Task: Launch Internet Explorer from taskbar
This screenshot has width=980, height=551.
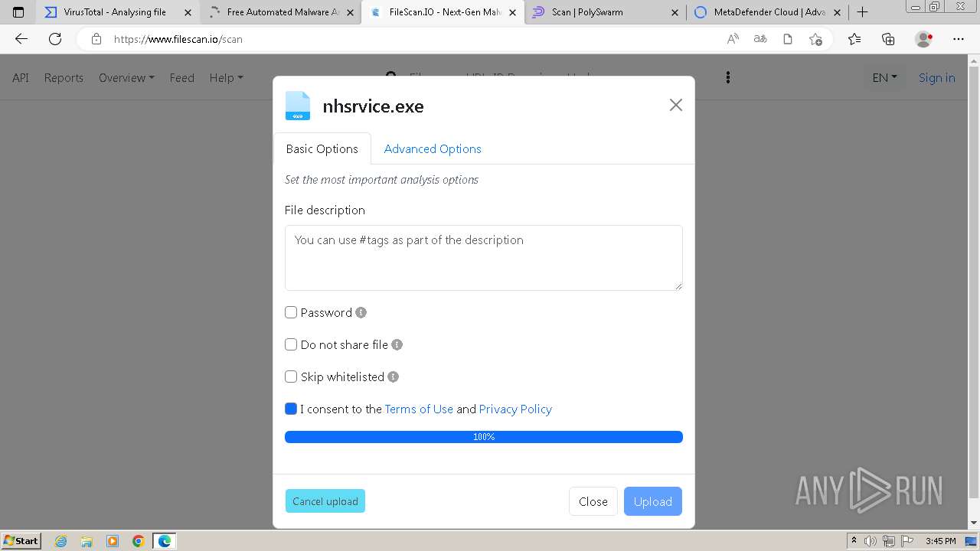Action: point(60,541)
